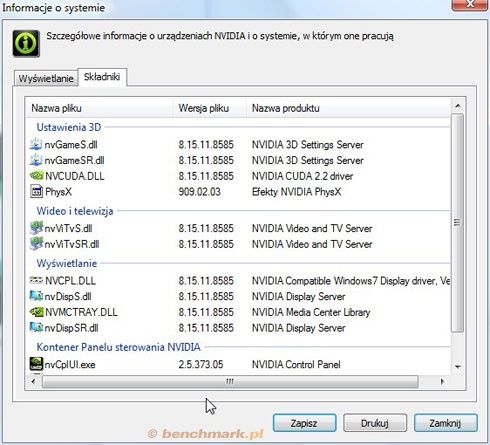Sort by Nazwa produktu column header
This screenshot has height=445, width=490.
click(348, 108)
